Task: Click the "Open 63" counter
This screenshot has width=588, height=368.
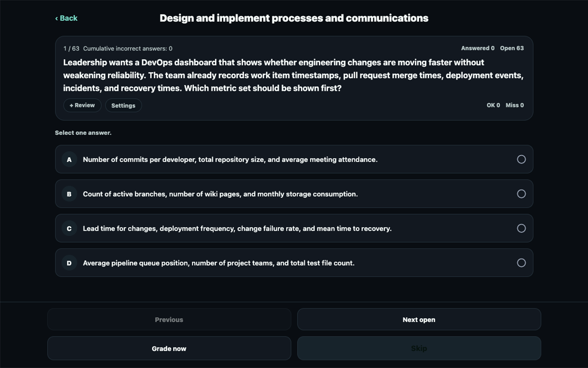Action: 512,48
